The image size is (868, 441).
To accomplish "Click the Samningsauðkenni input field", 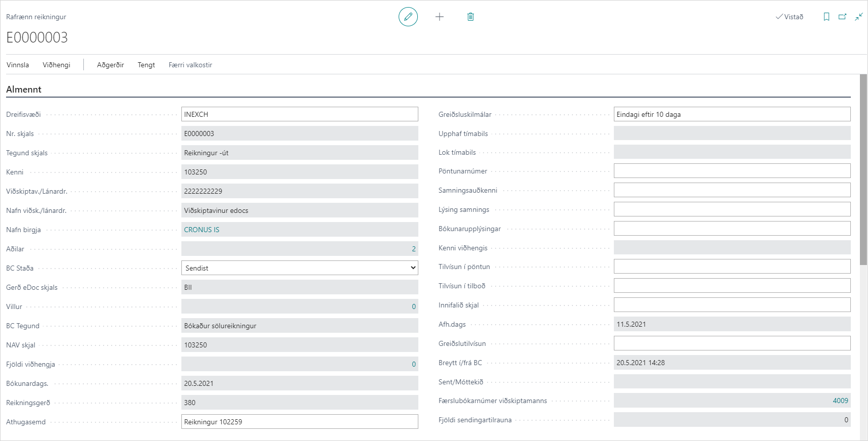I will point(732,190).
